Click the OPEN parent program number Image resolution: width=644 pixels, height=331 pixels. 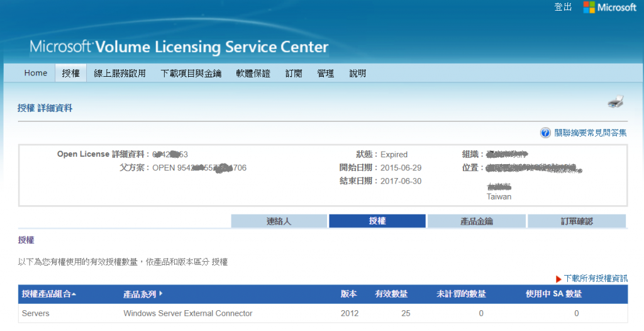(199, 168)
